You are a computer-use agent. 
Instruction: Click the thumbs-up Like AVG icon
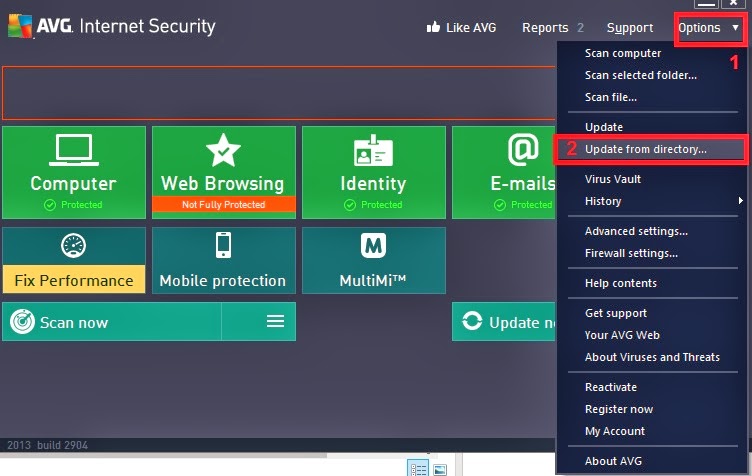tap(433, 27)
